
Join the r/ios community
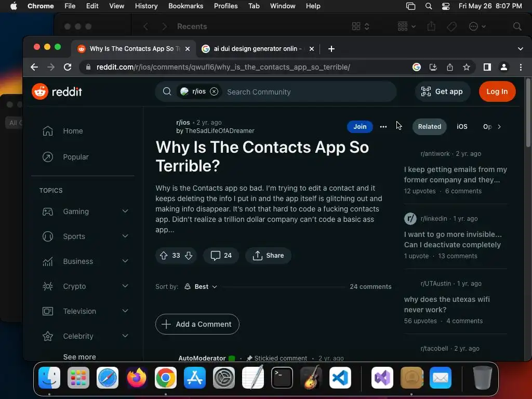point(360,127)
